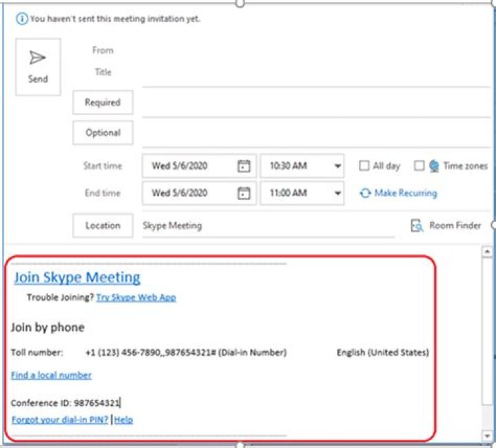The image size is (496, 448).
Task: Click the From label
Action: [x=103, y=50]
